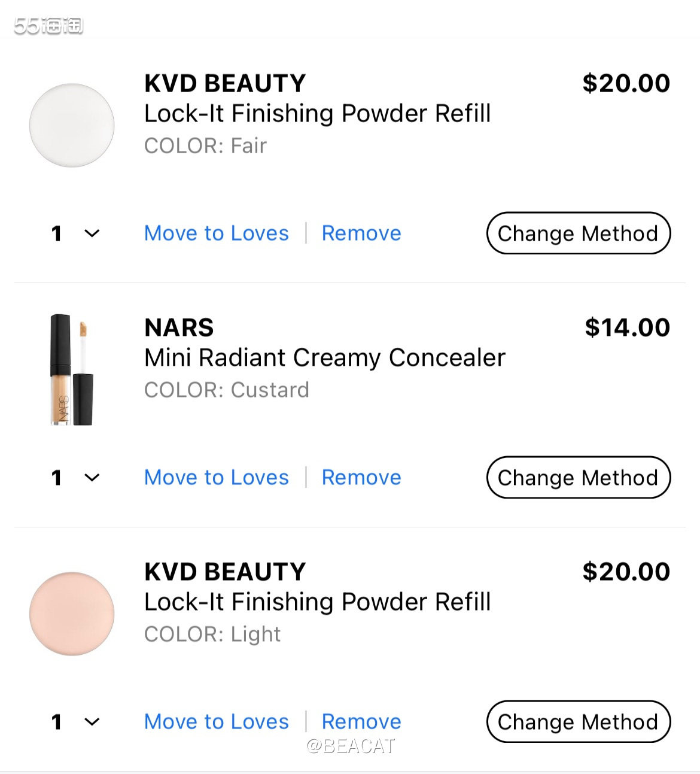Click the first KVD BEAUTY brand name
This screenshot has width=700, height=774.
click(225, 84)
